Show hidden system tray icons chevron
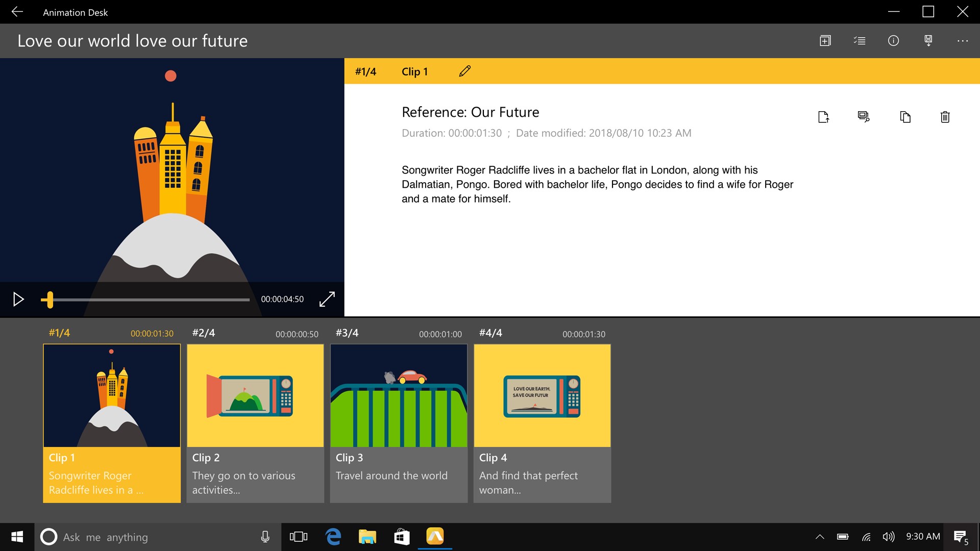Screen dimensions: 980x551 coord(820,537)
